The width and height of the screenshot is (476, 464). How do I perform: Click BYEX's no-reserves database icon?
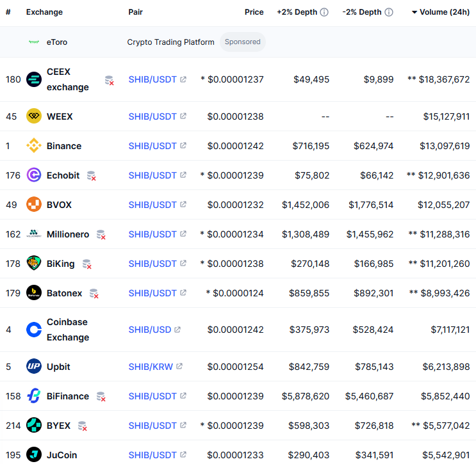tap(82, 426)
